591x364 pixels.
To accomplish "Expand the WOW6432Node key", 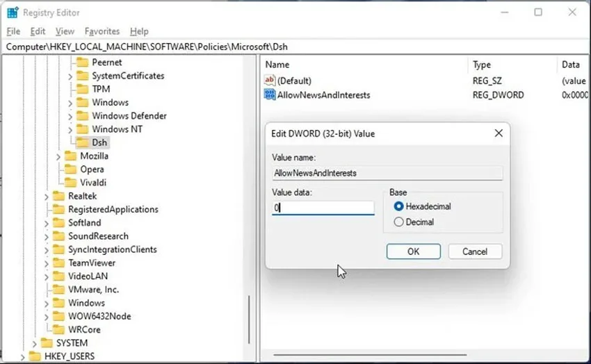I will click(47, 317).
